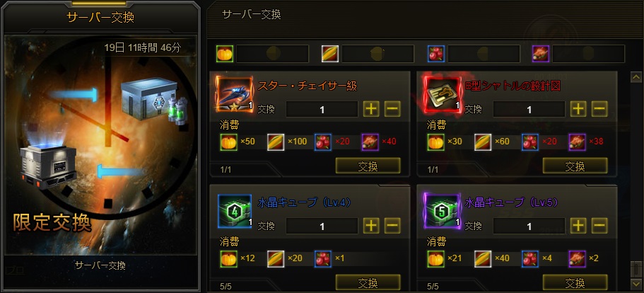Click the corn currency icon in top bar

[x=330, y=53]
